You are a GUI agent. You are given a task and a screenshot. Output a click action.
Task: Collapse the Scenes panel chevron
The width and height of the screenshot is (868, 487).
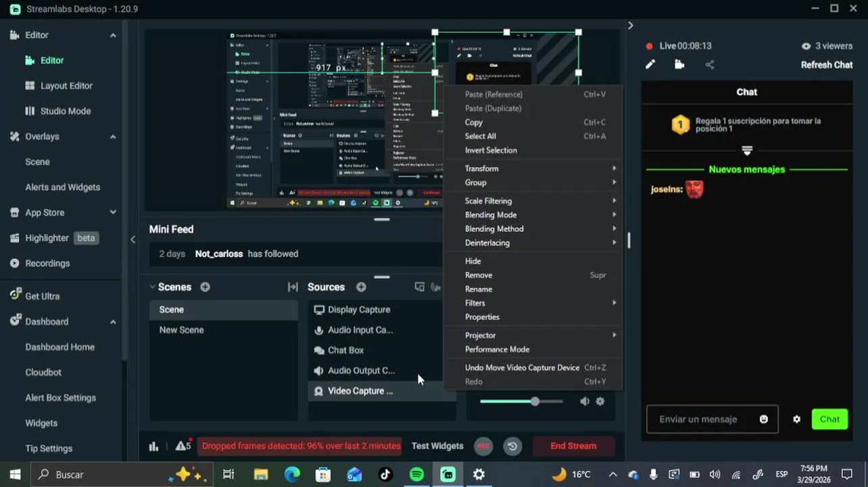pos(152,287)
